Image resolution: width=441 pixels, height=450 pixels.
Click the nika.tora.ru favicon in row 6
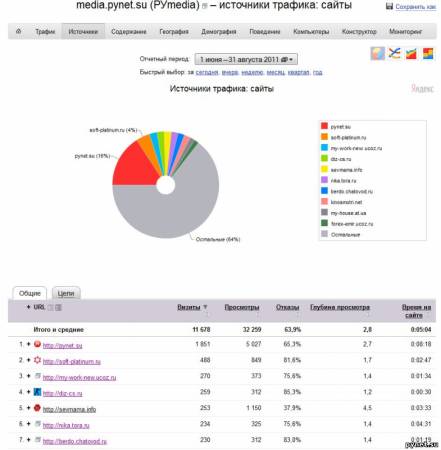[x=38, y=424]
